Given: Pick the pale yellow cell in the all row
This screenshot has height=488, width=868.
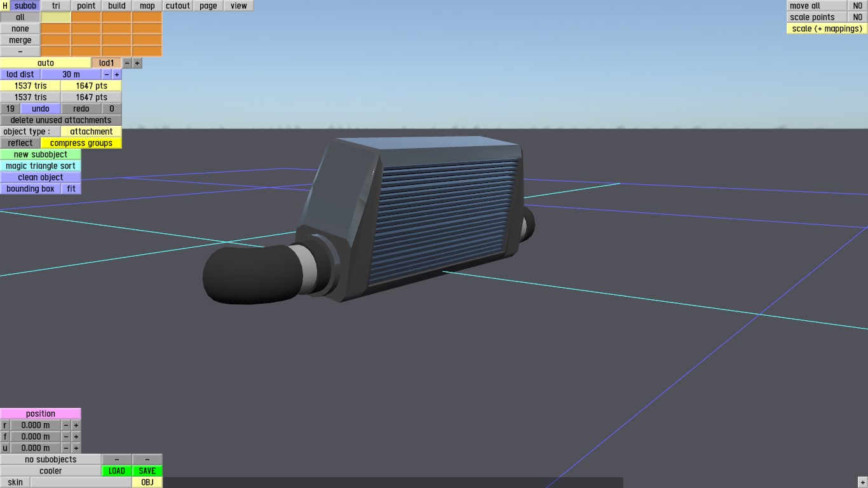Looking at the screenshot, I should [x=56, y=17].
